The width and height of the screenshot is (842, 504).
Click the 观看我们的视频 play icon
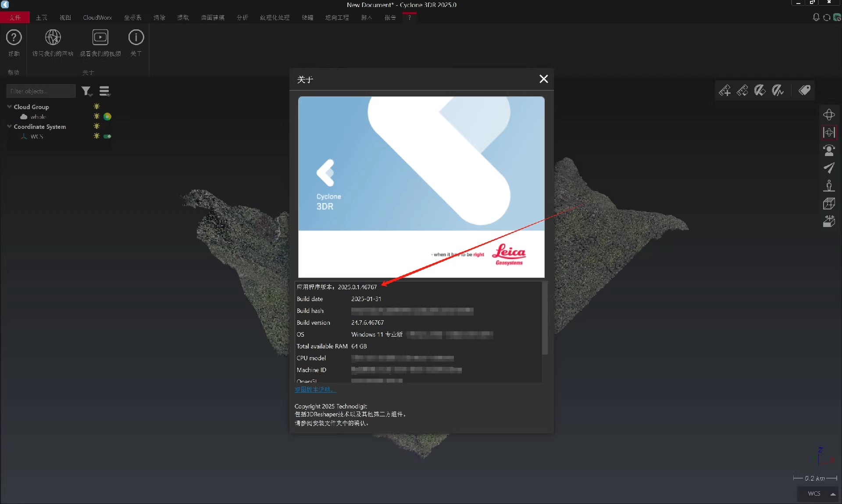tap(100, 38)
